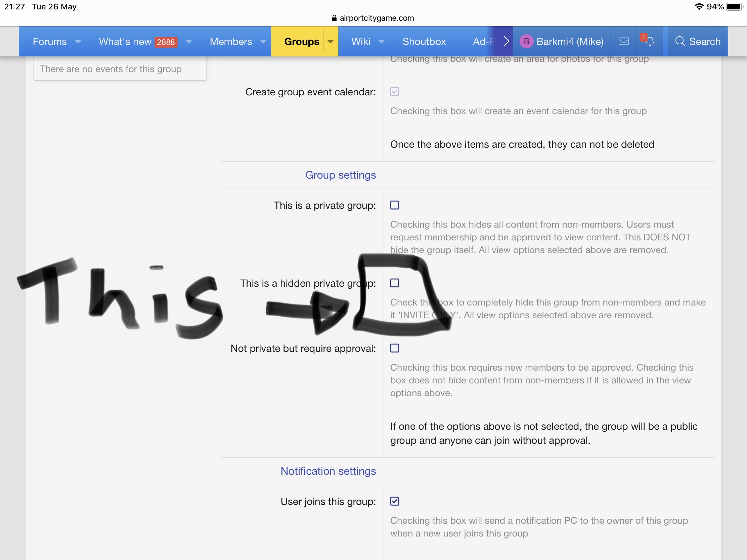Open the alerts bell icon

[649, 42]
